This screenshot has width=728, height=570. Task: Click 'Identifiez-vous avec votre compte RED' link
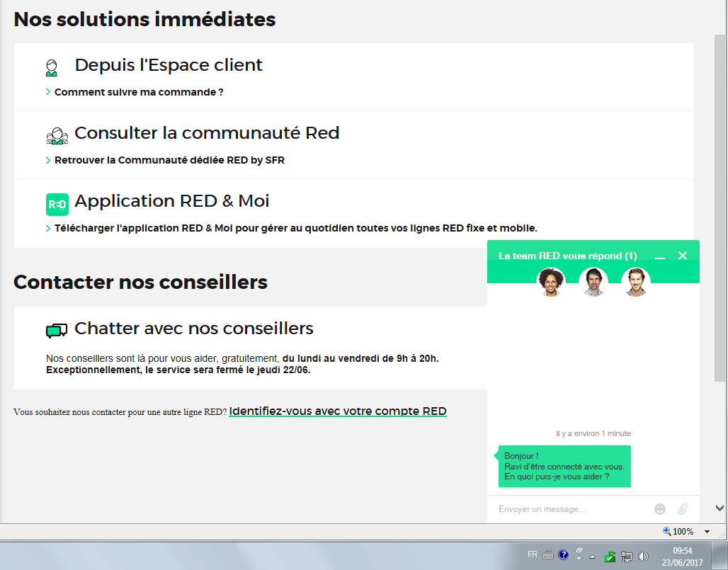click(x=338, y=411)
